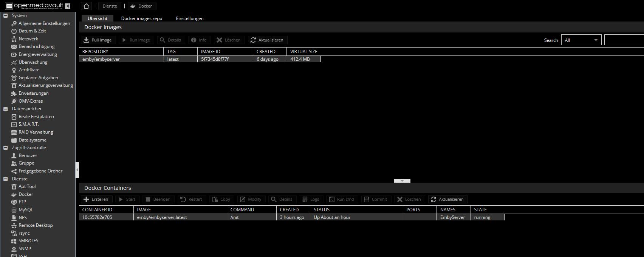Click the Copy button in containers toolbar

[x=222, y=199]
